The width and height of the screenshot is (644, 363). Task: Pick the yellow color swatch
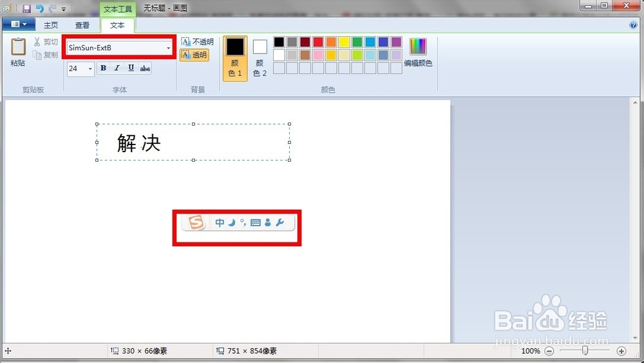344,41
